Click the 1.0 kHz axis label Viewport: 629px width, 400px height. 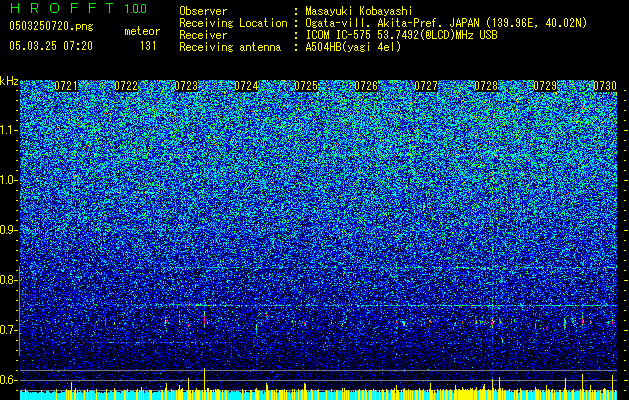(x=9, y=181)
